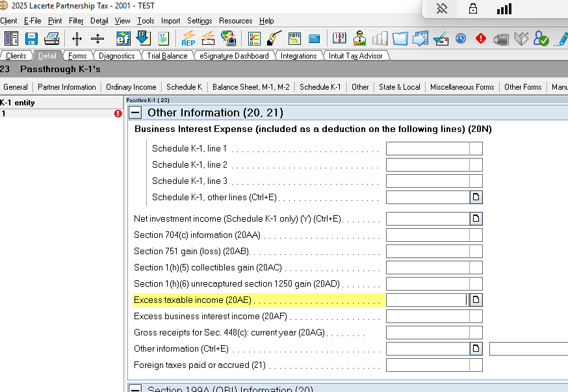Click the lock icon in top bar
Image resolution: width=568 pixels, height=392 pixels.
(x=472, y=9)
